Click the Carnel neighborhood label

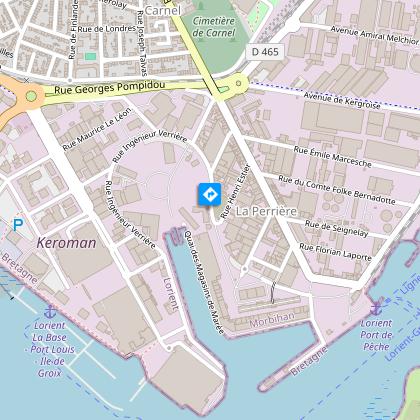pyautogui.click(x=163, y=11)
